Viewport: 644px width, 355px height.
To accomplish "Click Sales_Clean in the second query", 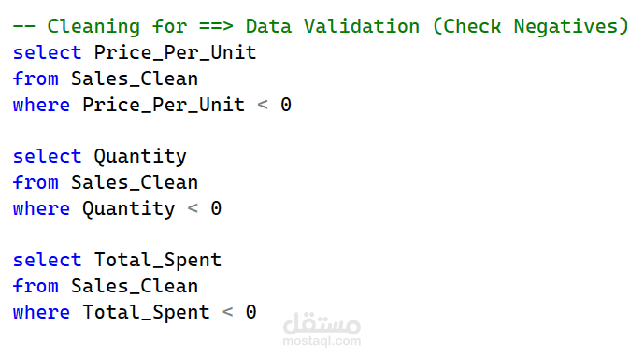I will 135,183.
